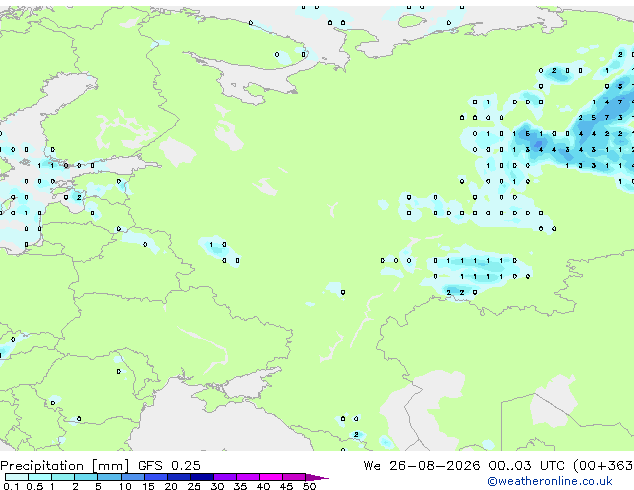Select the magenta swatch between 40 and 45
The height and width of the screenshot is (490, 634).
click(x=271, y=477)
